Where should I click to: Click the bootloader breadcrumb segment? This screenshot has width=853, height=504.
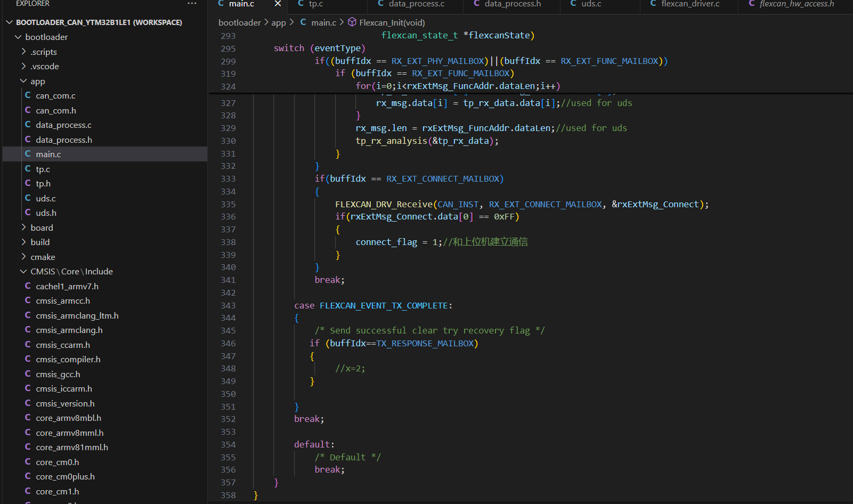pyautogui.click(x=239, y=22)
